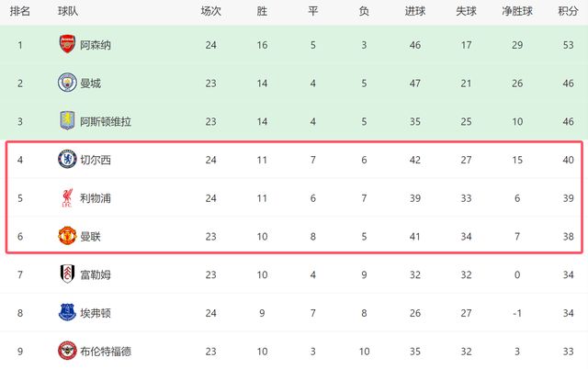The height and width of the screenshot is (369, 588).
Task: Click the 排名 column header
Action: tap(19, 12)
